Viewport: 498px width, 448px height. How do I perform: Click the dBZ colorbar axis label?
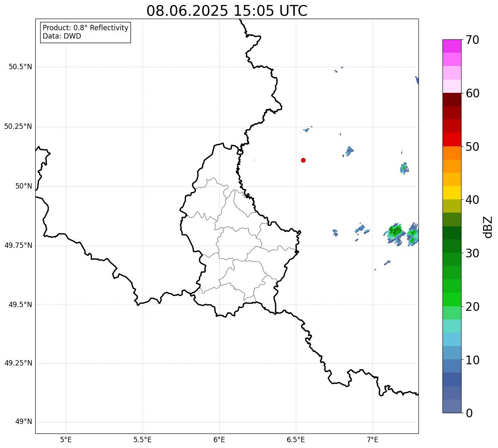tap(488, 227)
